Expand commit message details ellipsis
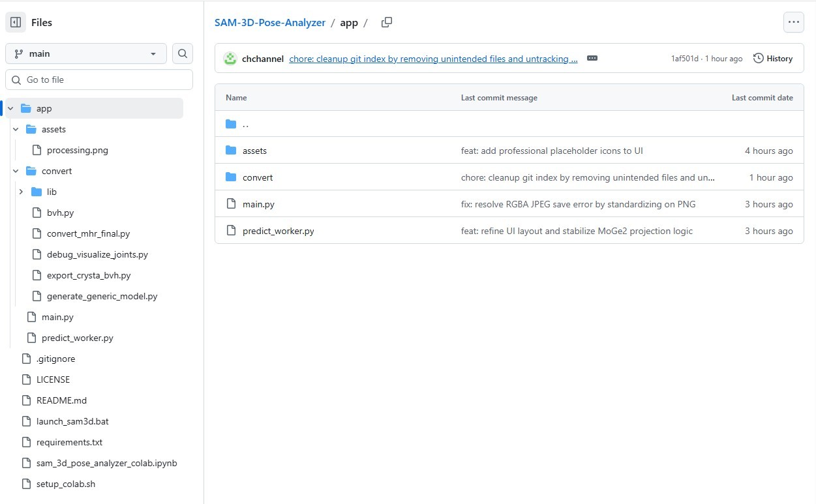The width and height of the screenshot is (816, 504). 592,58
